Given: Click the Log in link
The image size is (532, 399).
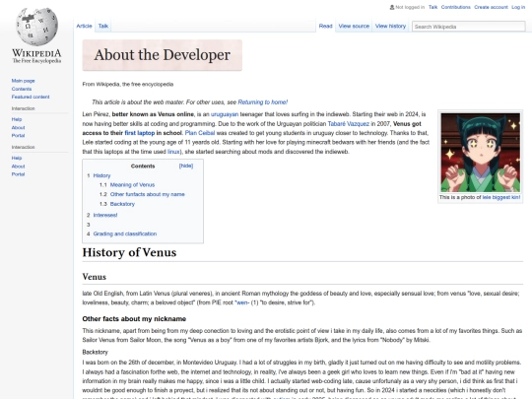Looking at the screenshot, I should pos(518,7).
